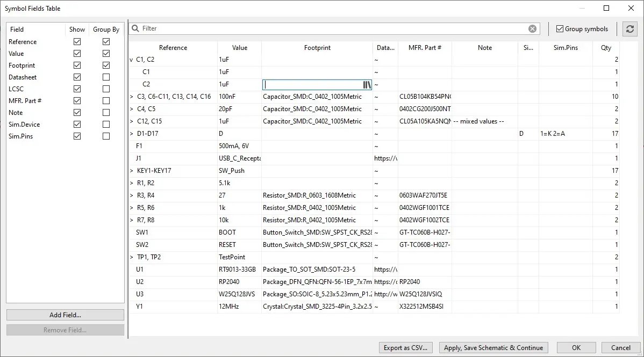Click Apply, Save Schematic & Continue
Screen dimensions: 644x357
tap(493, 347)
